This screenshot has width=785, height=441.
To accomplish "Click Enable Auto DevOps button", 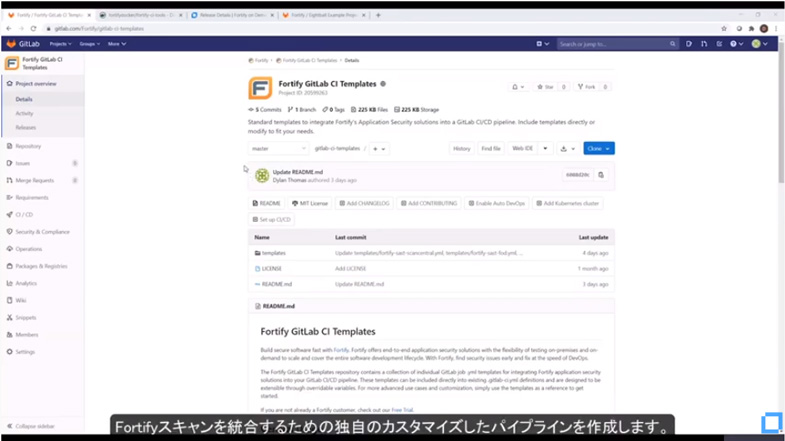I will 497,204.
